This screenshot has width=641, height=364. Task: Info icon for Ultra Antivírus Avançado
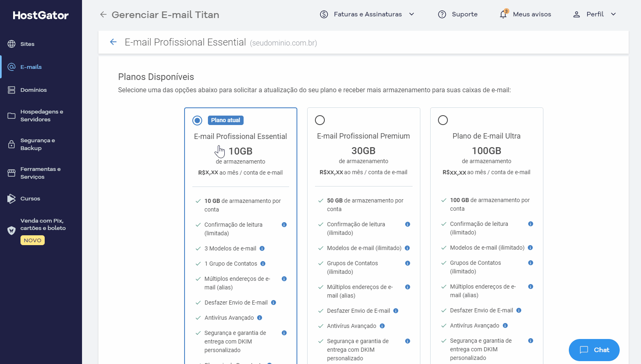point(505,325)
